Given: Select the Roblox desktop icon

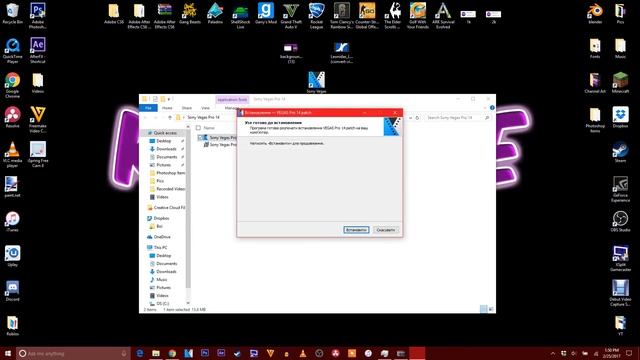Looking at the screenshot, I should click(x=12, y=325).
